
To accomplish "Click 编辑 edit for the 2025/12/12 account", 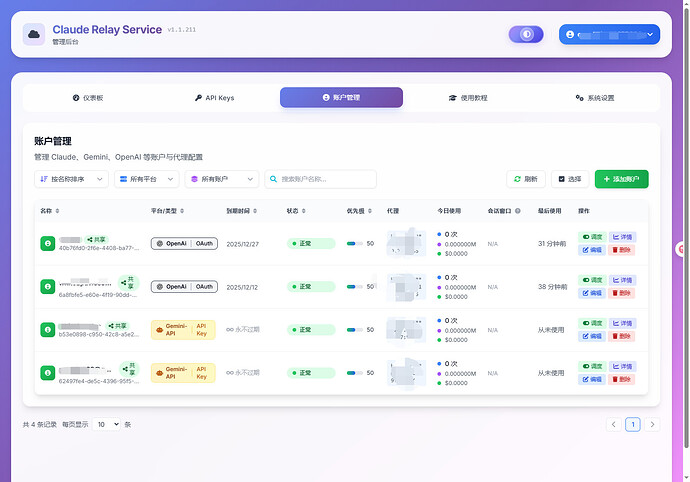I will click(592, 293).
